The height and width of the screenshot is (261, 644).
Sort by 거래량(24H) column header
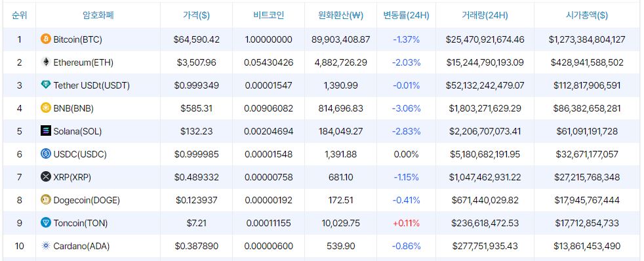pos(485,16)
